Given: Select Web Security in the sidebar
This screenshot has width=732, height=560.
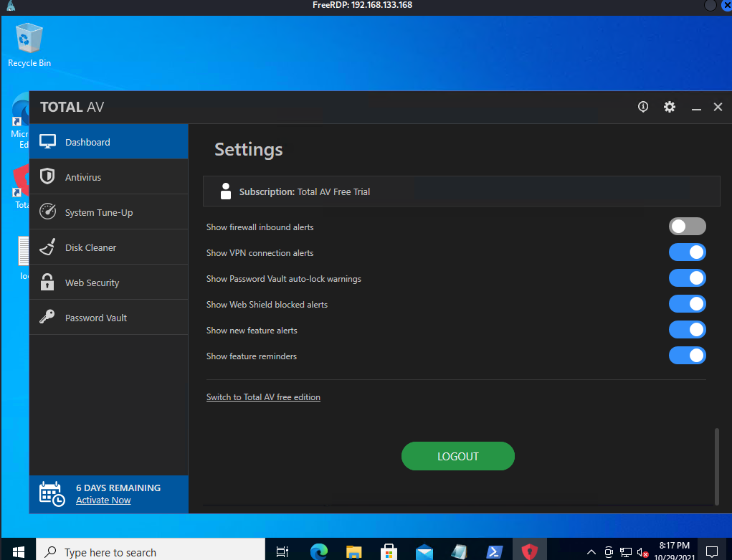Looking at the screenshot, I should tap(108, 282).
